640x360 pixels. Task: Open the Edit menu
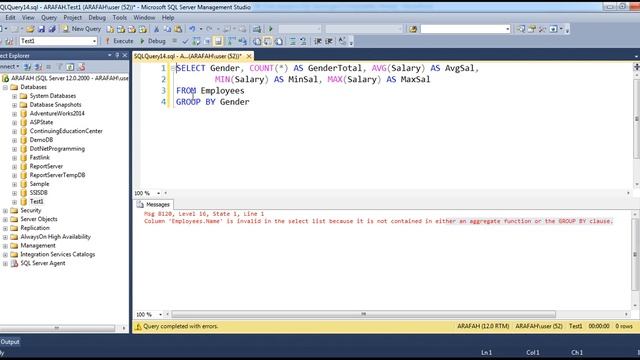[x=10, y=18]
